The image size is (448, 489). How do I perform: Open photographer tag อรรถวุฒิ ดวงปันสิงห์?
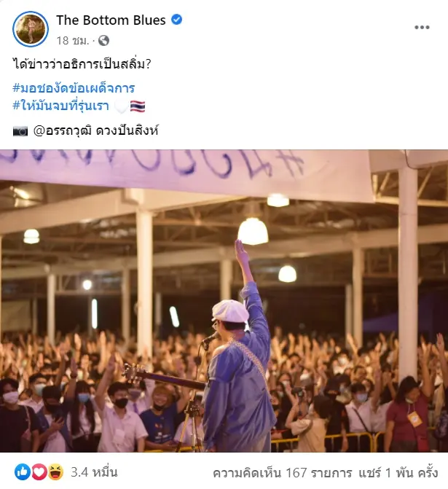96,130
